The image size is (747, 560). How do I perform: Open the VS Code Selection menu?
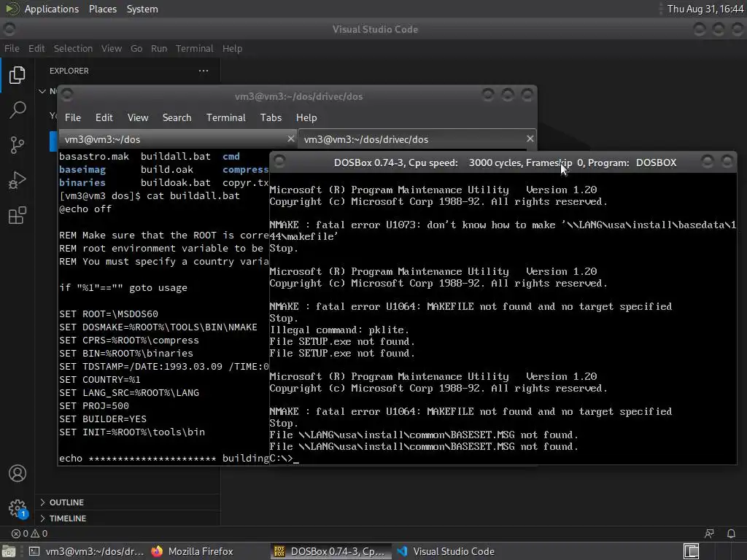(73, 49)
